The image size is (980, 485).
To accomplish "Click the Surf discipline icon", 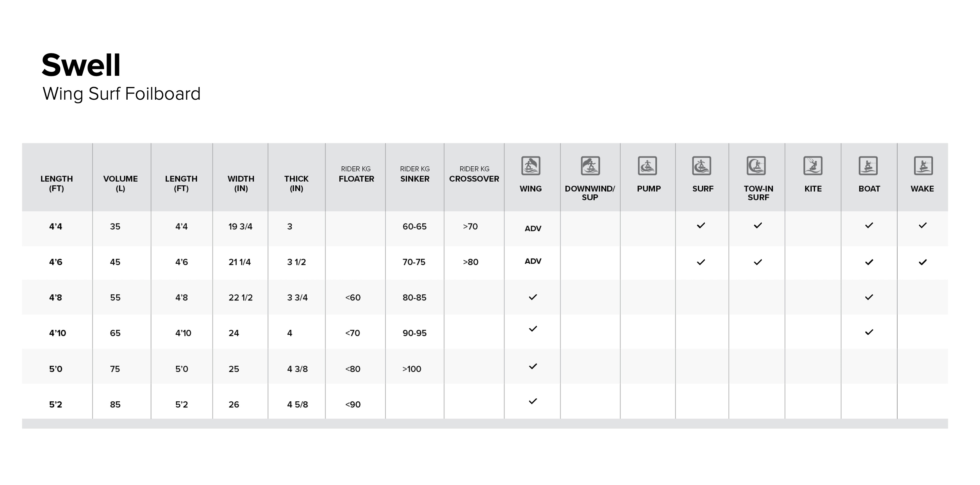I will 702,165.
